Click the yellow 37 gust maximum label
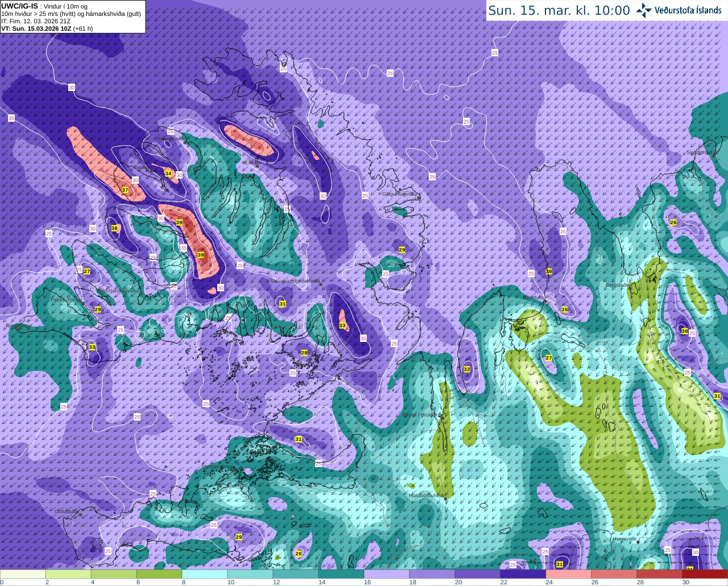Screen dimensions: 728x586 click(125, 189)
